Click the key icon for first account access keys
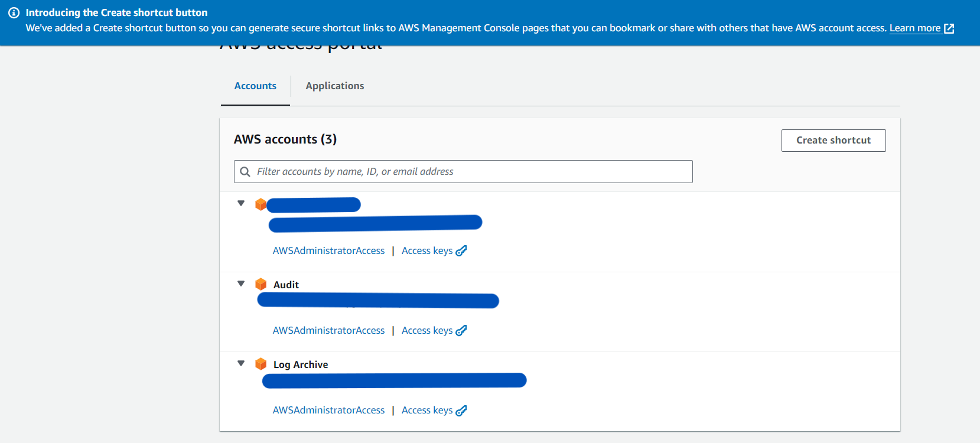The image size is (980, 443). point(461,251)
